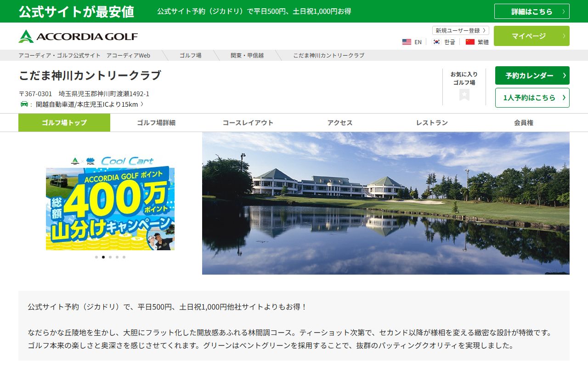Screen dimensions: 588x368
Task: Select the fifth carousel dot
Action: coord(124,257)
